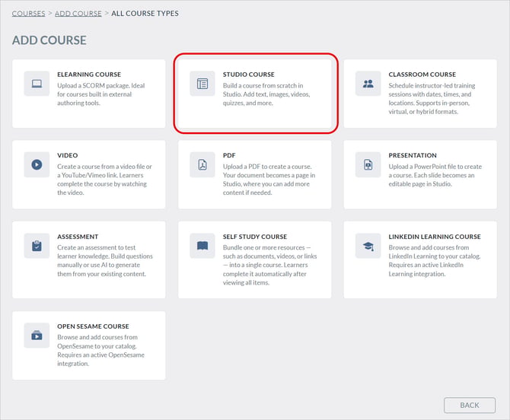510x420 pixels.
Task: Click the ADD COURSE page heading
Action: pos(49,40)
